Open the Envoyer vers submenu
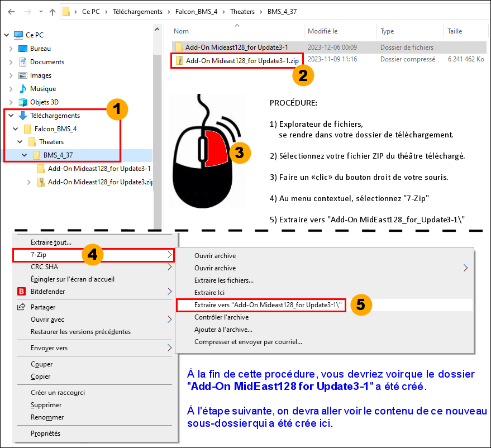The image size is (491, 448). click(x=49, y=348)
